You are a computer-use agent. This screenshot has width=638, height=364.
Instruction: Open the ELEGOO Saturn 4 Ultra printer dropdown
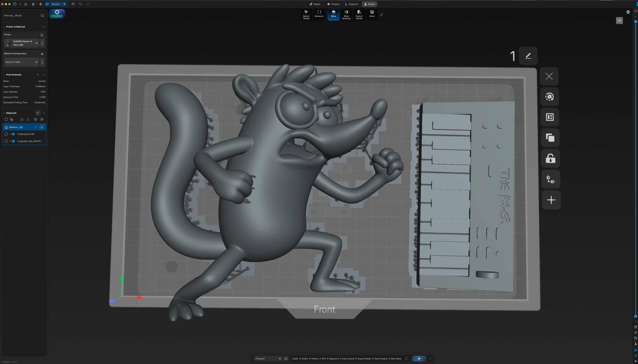click(x=21, y=43)
